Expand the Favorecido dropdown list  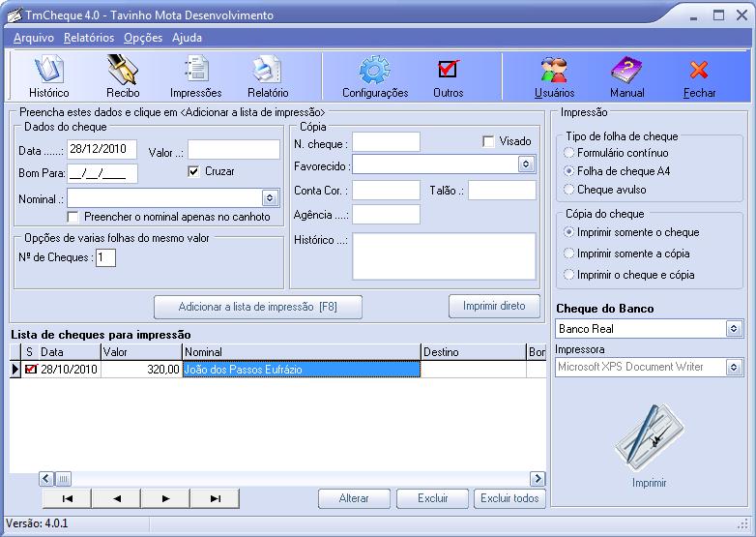click(x=526, y=164)
